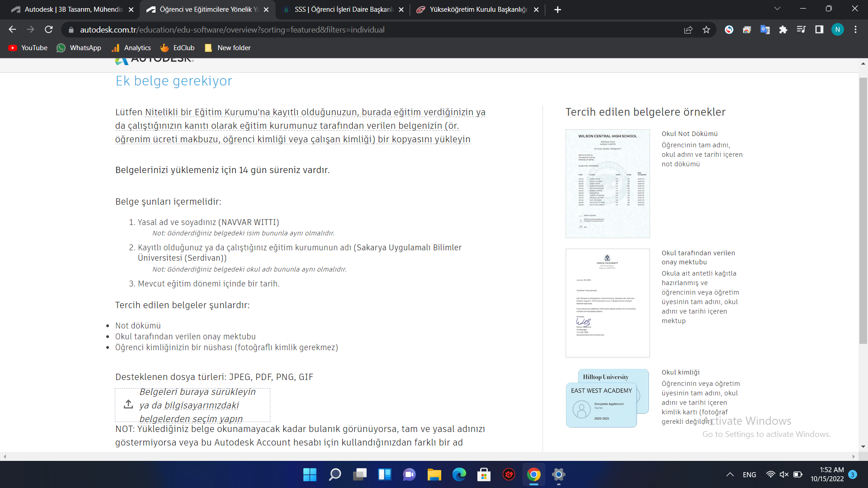The image size is (868, 488).
Task: Open Microsoft Store from taskbar
Action: 484,474
